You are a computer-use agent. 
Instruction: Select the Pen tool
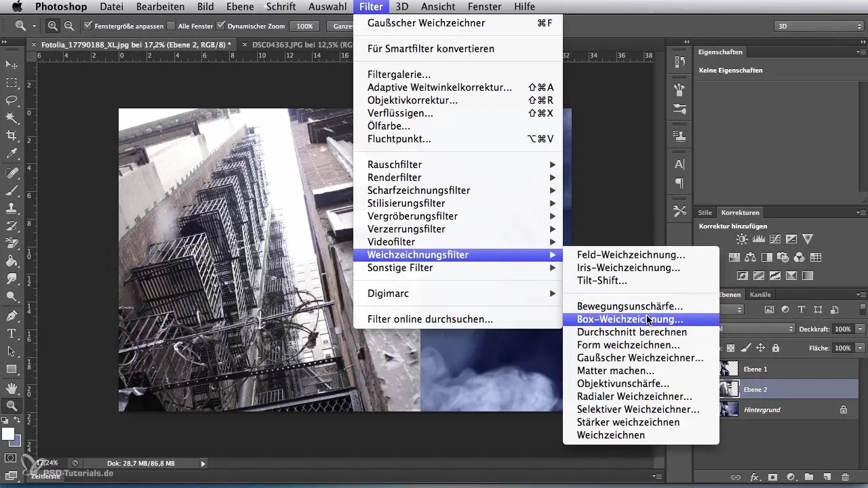pyautogui.click(x=12, y=316)
